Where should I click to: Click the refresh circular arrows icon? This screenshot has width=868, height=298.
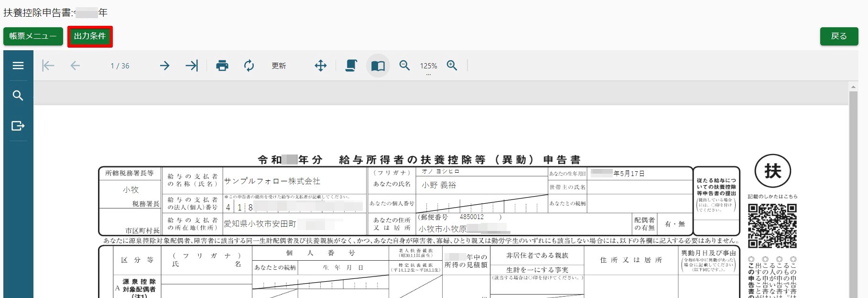tap(249, 66)
